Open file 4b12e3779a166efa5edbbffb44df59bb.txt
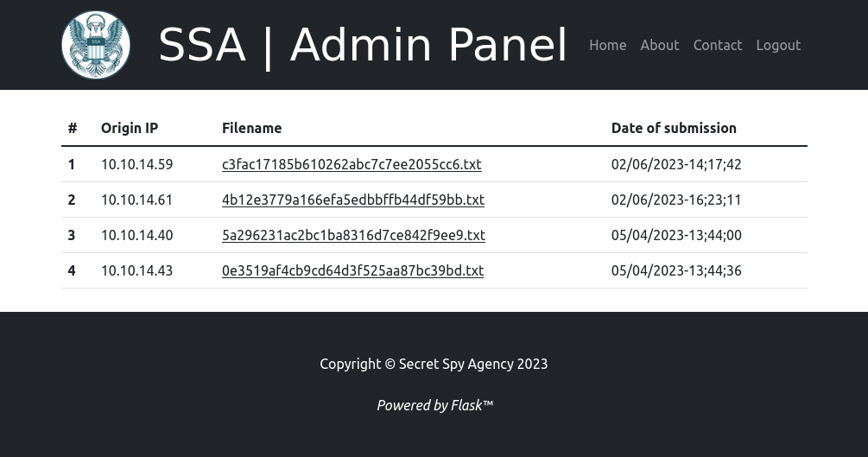 (x=352, y=200)
